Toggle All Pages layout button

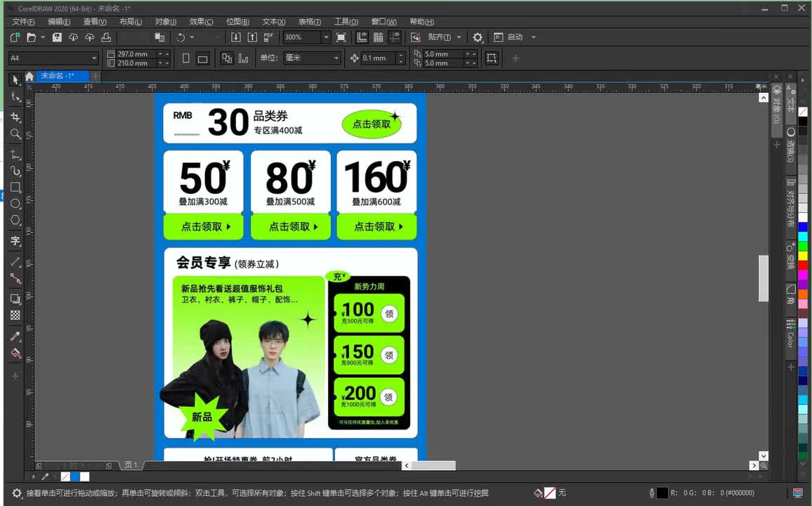[227, 58]
